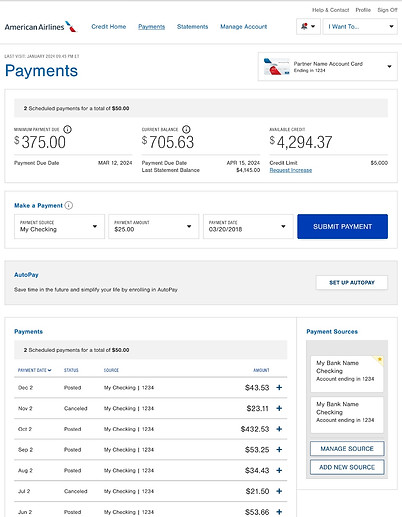Click the Canceled status in Nov 2 row

[76, 408]
